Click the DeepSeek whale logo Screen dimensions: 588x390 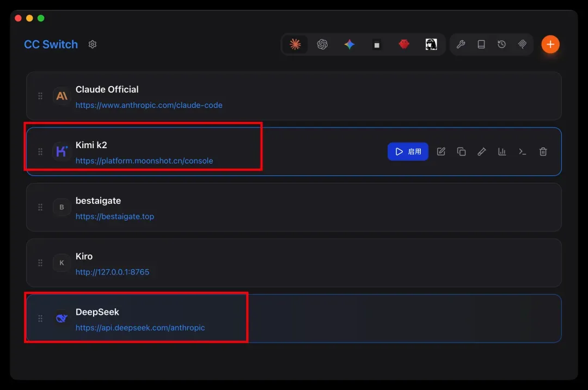point(62,319)
